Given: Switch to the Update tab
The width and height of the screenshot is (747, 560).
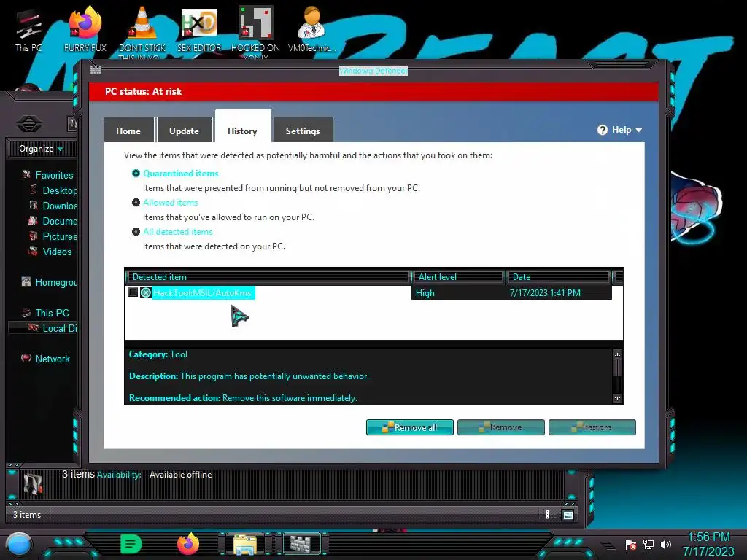Looking at the screenshot, I should point(185,130).
